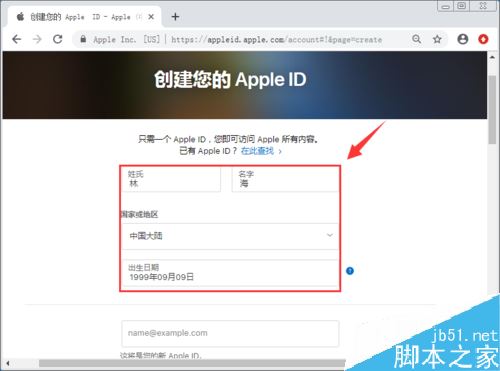This screenshot has width=500, height=371.
Task: Click the 国家或地区 label text
Action: point(139,214)
